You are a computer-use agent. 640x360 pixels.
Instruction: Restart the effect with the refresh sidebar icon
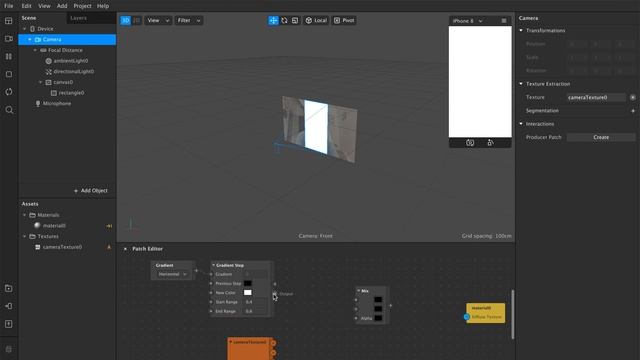pos(9,92)
